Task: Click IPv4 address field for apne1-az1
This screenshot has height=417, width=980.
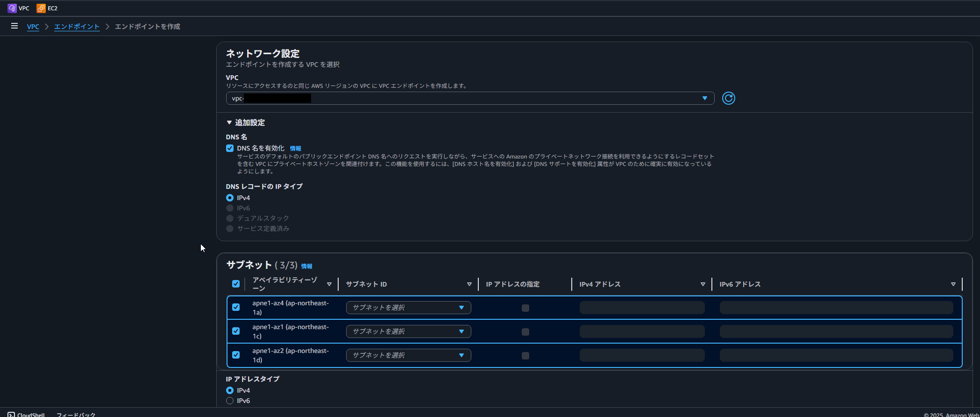Action: 642,331
